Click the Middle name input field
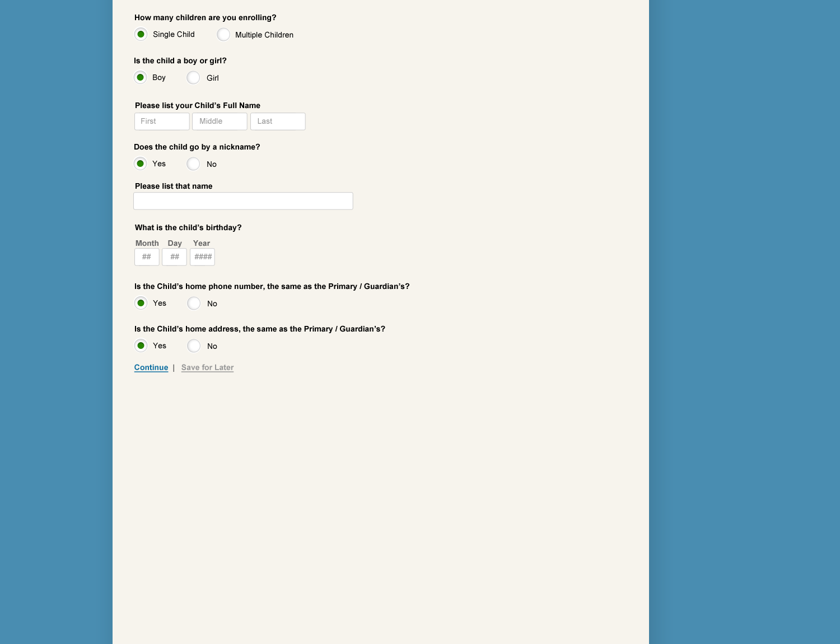The width and height of the screenshot is (840, 644). pos(220,122)
